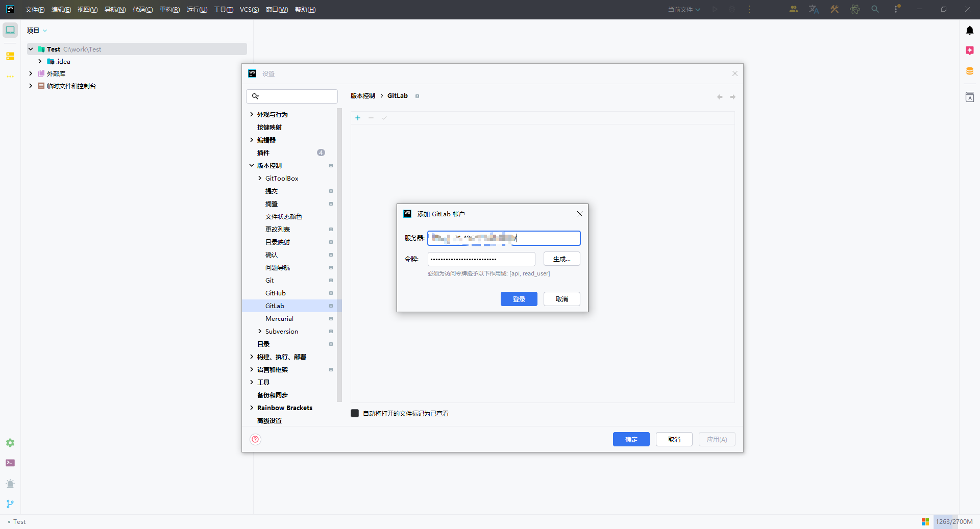
Task: Click the settings tree vertical scrollbar
Action: (339, 255)
